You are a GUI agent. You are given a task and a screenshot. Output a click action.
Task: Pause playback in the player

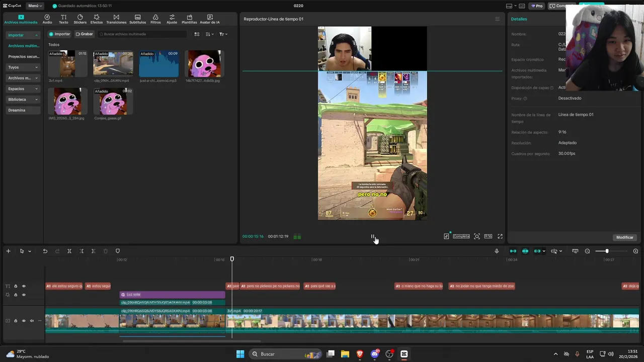373,236
